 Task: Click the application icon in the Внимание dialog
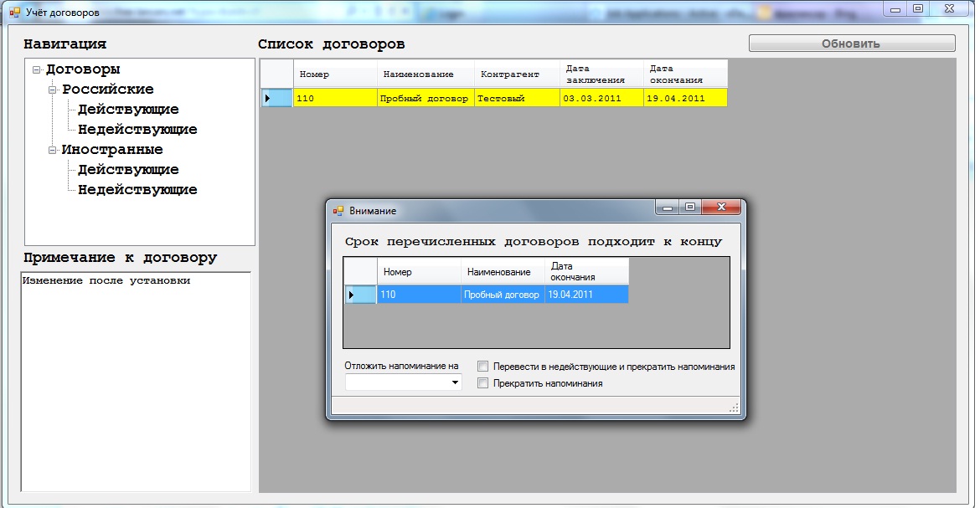tap(338, 210)
